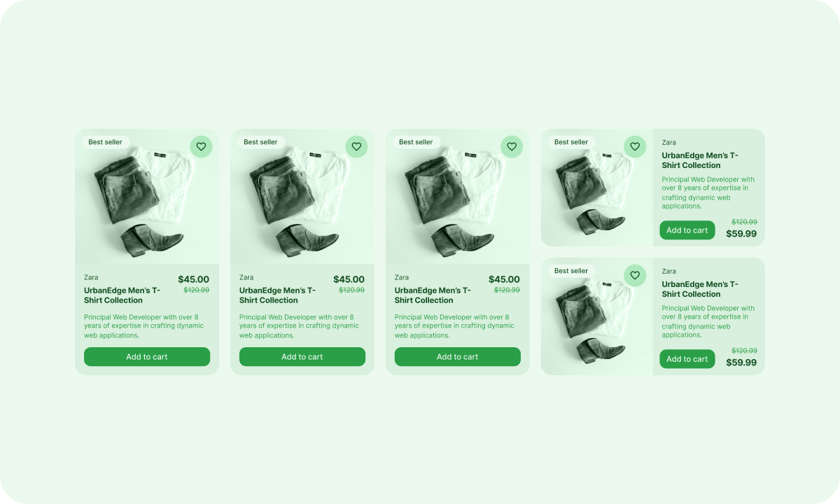Viewport: 840px width, 504px height.
Task: Click Add to cart on the top horizontal card
Action: click(x=687, y=230)
